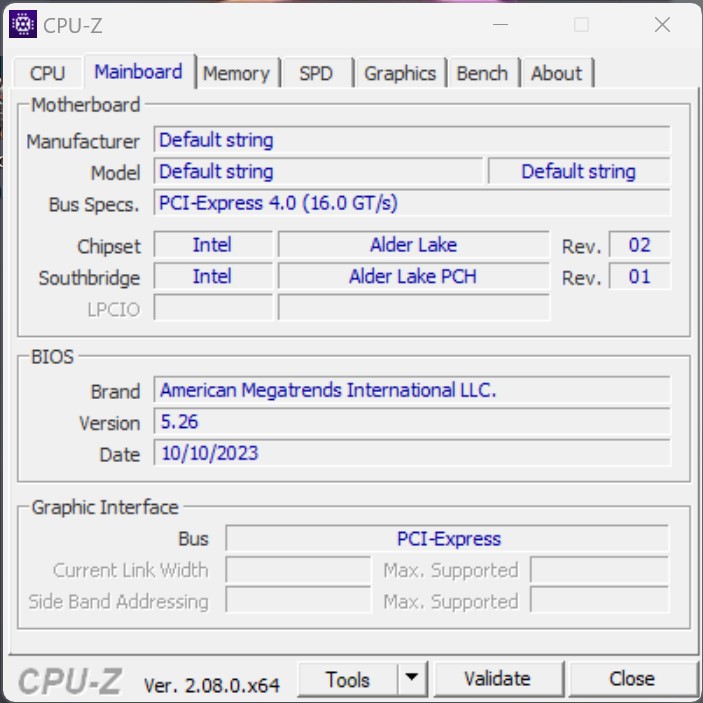
Task: Click the Validate button
Action: tap(498, 679)
